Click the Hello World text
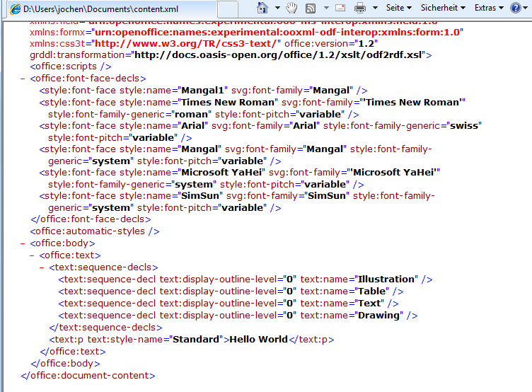Screen dimensions: 532x392 pyautogui.click(x=258, y=339)
